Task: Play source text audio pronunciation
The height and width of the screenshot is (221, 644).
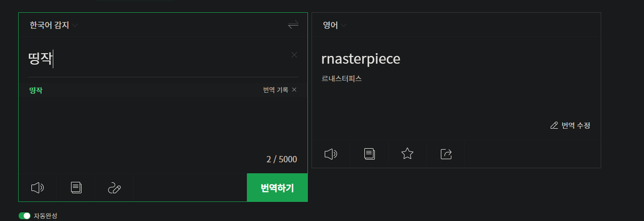Action: pos(37,187)
